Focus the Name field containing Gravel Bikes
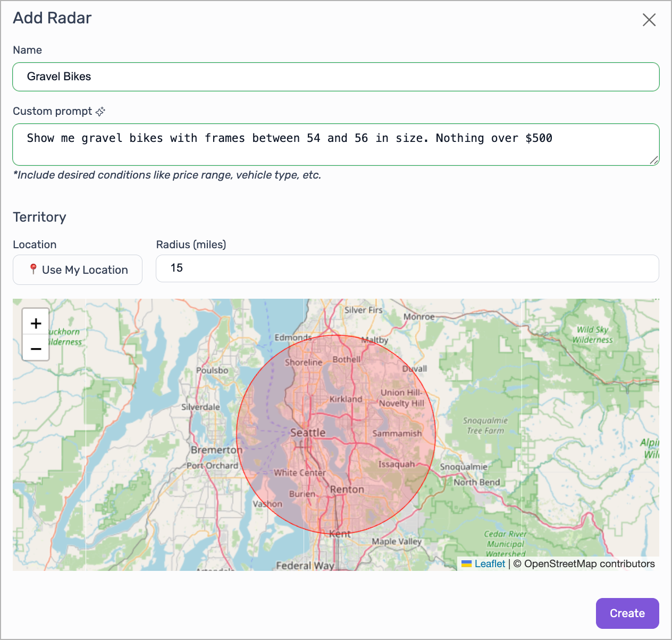This screenshot has width=672, height=640. (x=335, y=77)
